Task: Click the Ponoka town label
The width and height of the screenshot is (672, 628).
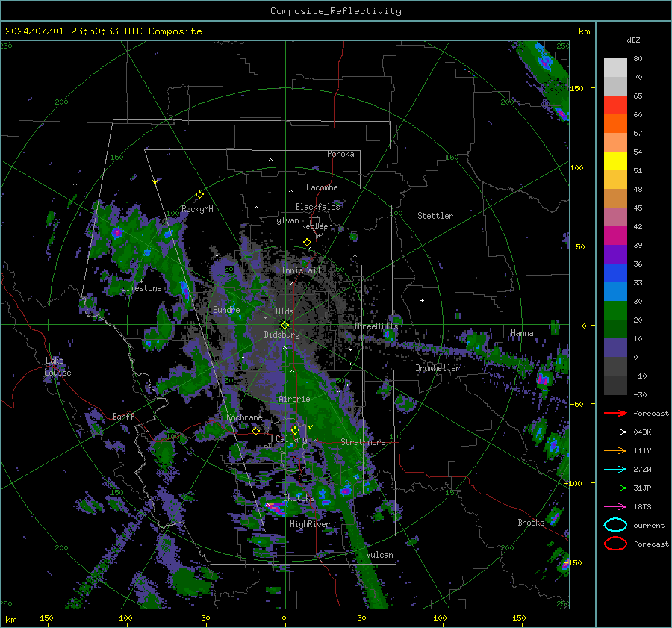Action: pyautogui.click(x=340, y=154)
